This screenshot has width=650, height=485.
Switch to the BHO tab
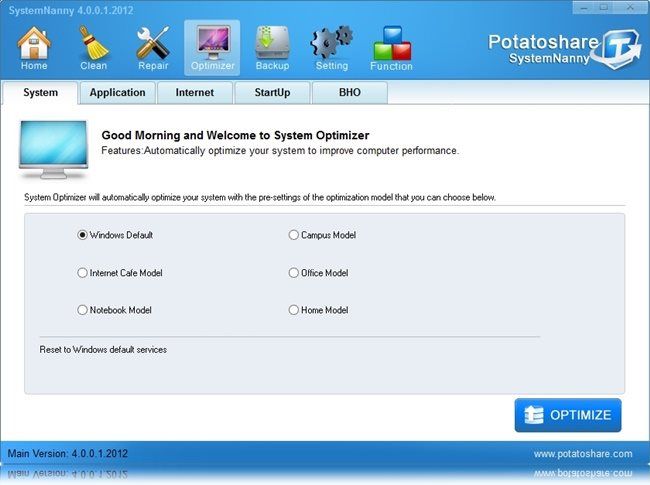pos(350,92)
